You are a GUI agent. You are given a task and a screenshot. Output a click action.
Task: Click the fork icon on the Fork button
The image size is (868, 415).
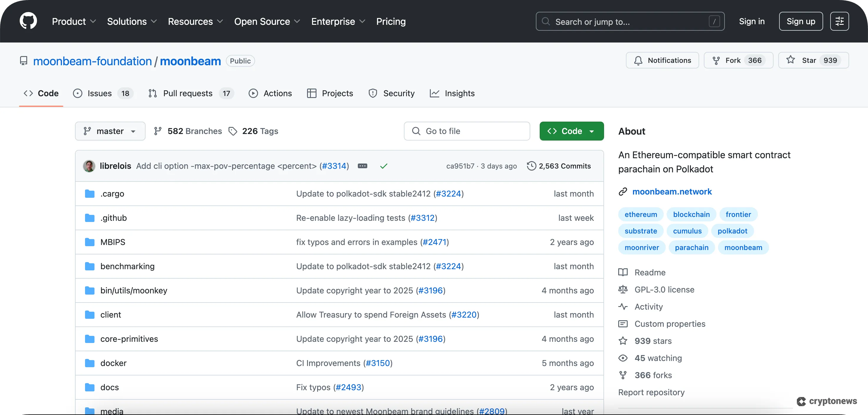[x=716, y=60]
